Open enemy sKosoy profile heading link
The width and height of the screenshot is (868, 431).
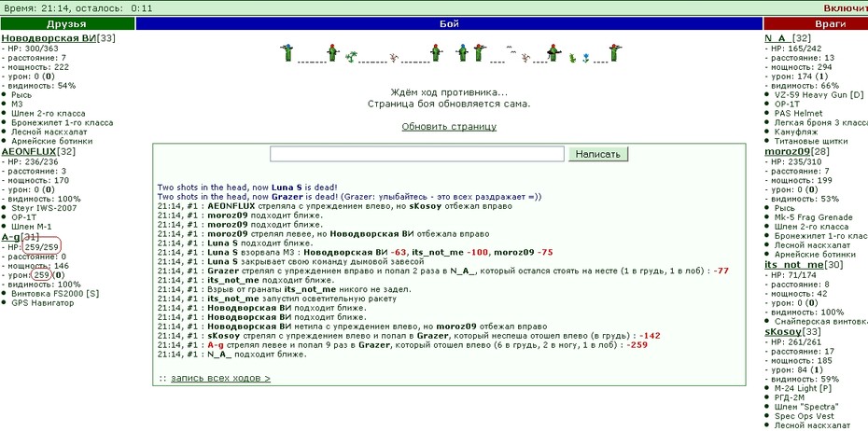pos(783,331)
